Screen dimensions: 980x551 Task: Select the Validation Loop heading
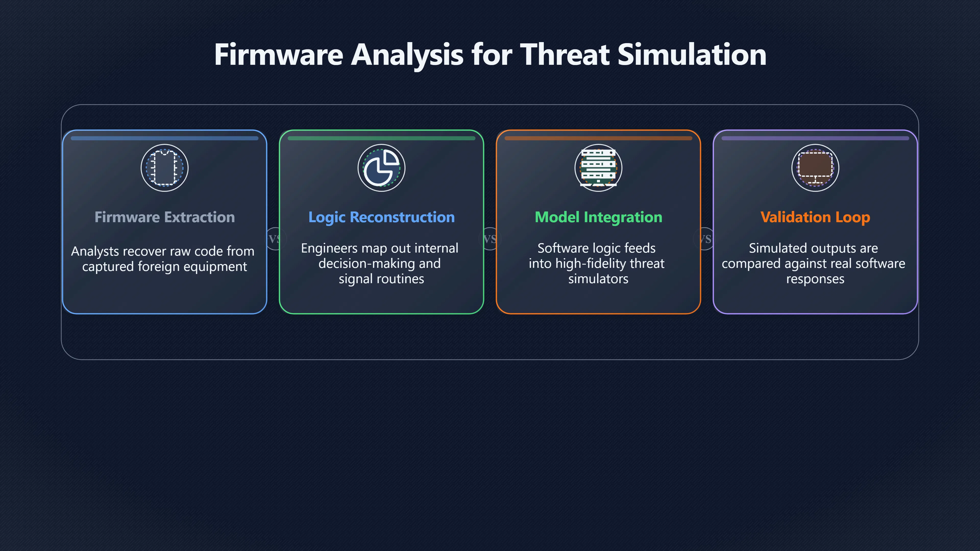[815, 217]
